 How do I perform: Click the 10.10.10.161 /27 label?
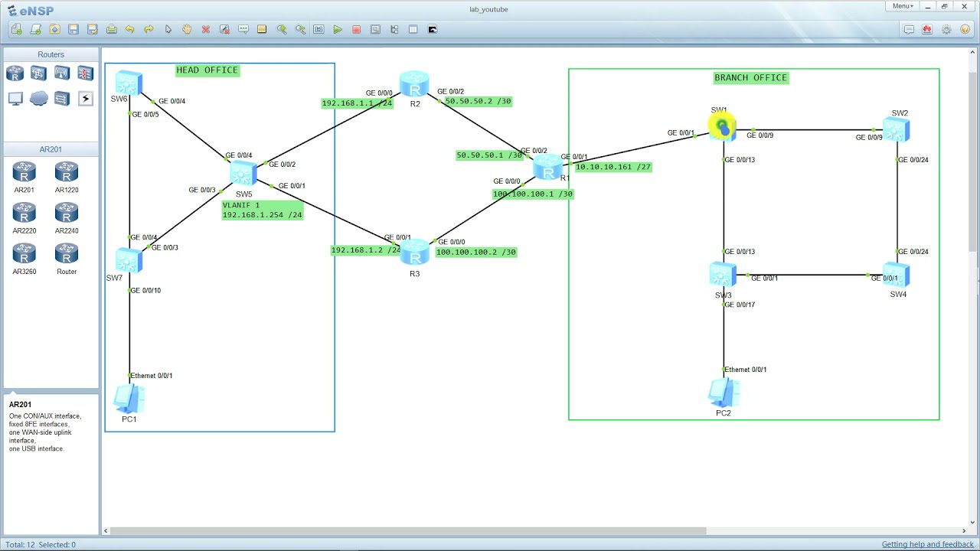click(612, 167)
